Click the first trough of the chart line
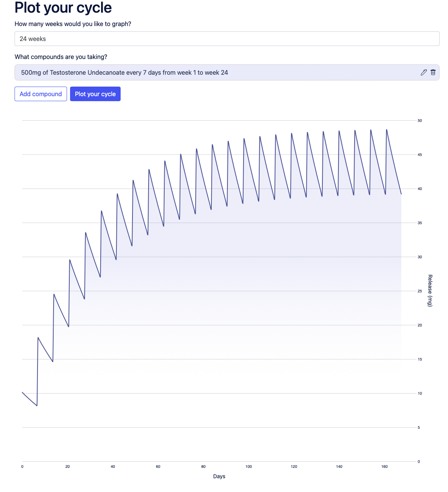Screen dimensions: 448x492 pos(37,405)
